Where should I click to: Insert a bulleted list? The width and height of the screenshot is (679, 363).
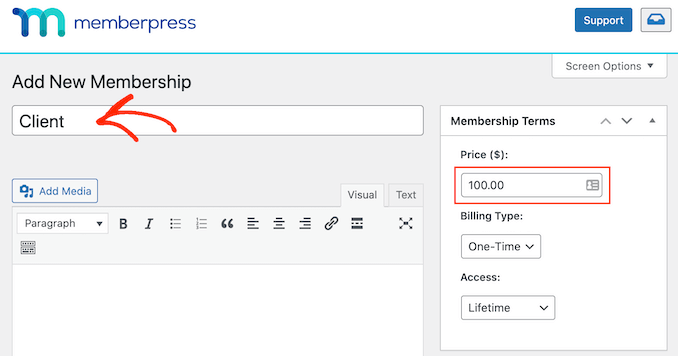click(175, 224)
